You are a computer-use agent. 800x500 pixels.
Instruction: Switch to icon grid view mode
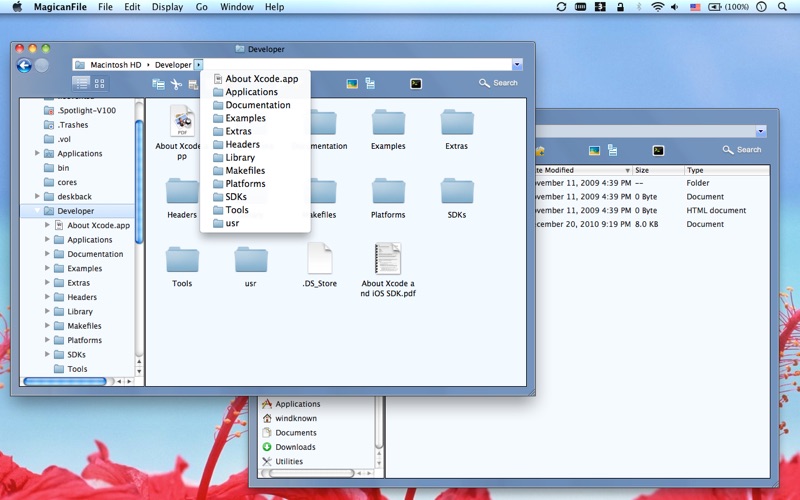tap(100, 84)
